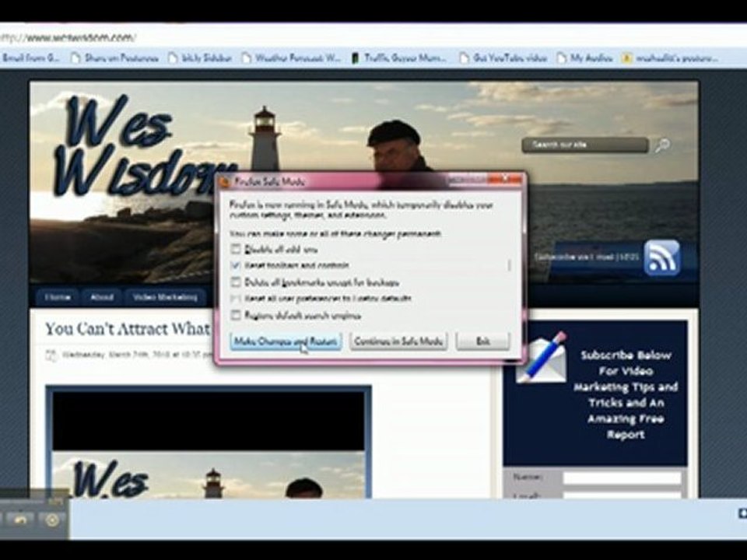Open the Get YouTube video bookmark
This screenshot has width=747, height=560.
(503, 58)
